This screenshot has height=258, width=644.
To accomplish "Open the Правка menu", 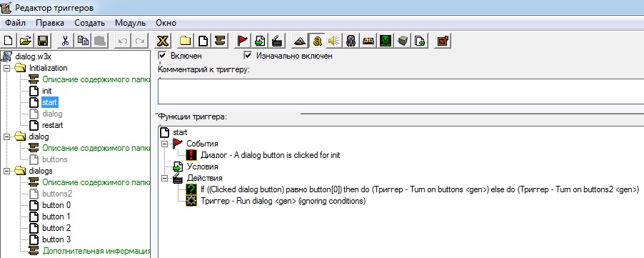I will point(50,23).
